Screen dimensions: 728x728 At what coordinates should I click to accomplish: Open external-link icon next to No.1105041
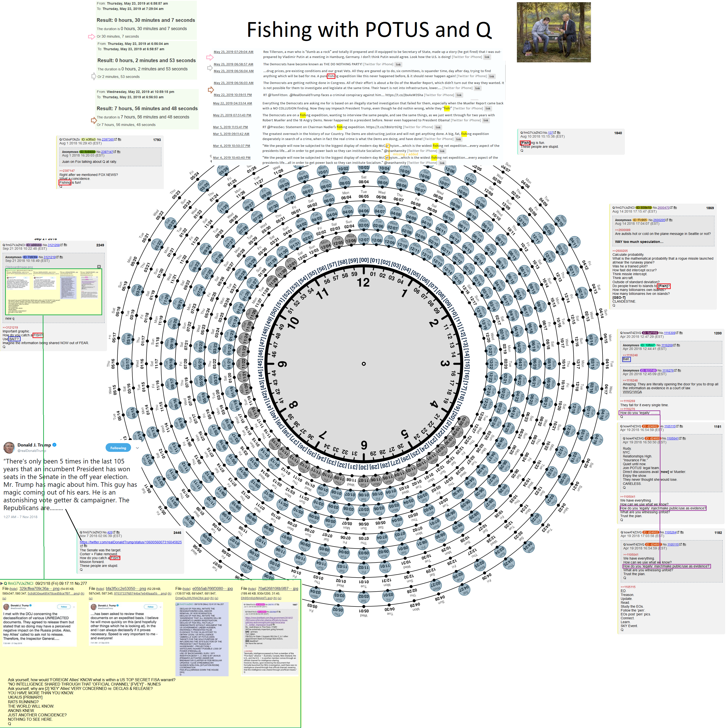tap(680, 438)
